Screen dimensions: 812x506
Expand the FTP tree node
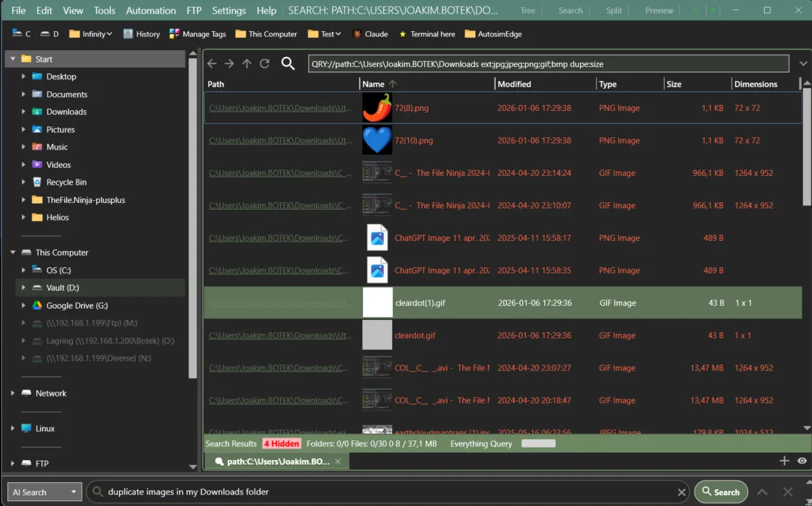tap(13, 463)
